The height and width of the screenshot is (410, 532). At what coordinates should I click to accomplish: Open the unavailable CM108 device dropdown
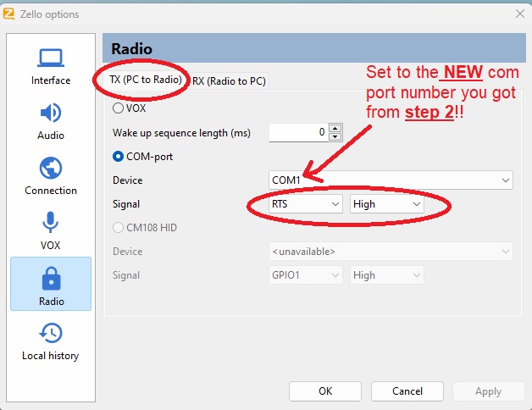(391, 252)
